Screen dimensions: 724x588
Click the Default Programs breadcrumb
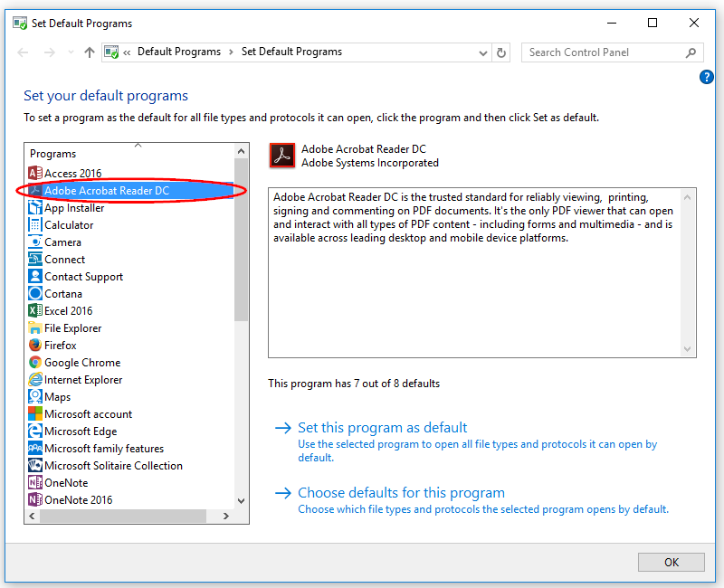179,52
